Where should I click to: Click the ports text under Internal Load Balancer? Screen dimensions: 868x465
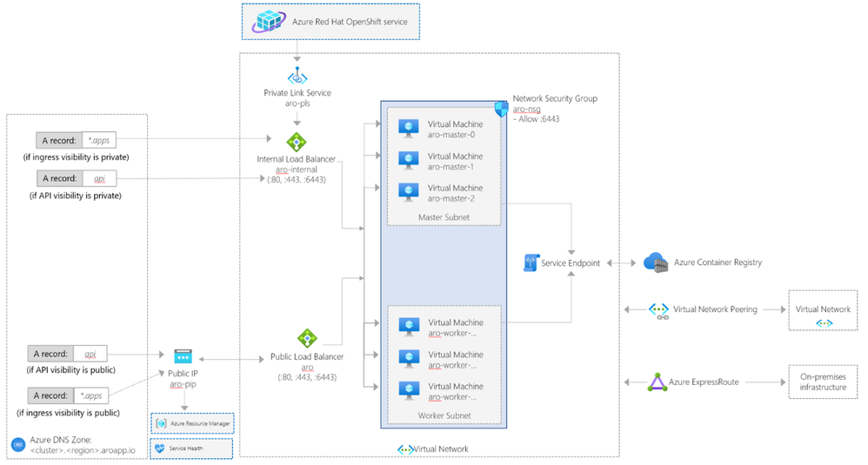coord(297,180)
